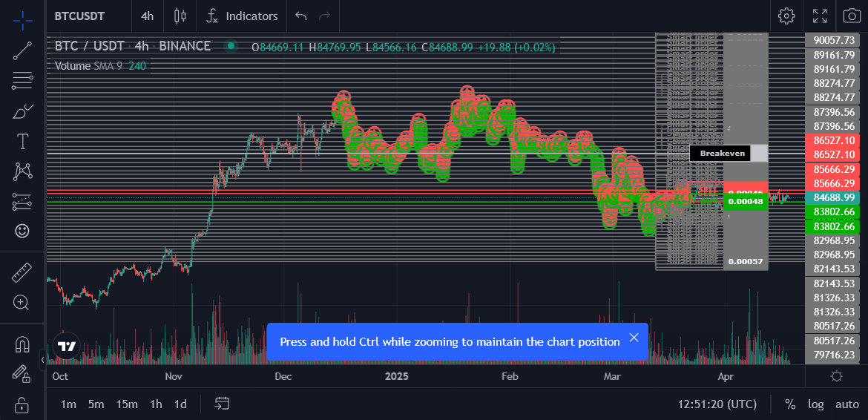Open the 4h interval dropdown

(x=147, y=16)
